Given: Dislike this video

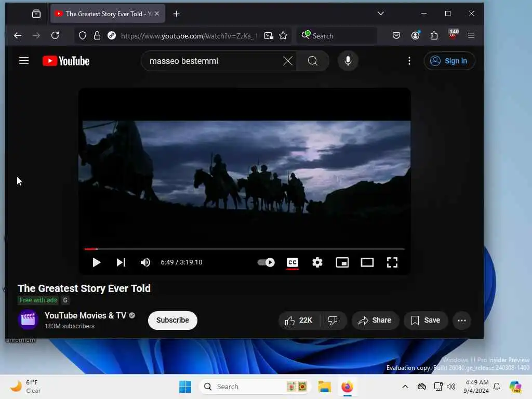Looking at the screenshot, I should pyautogui.click(x=332, y=320).
